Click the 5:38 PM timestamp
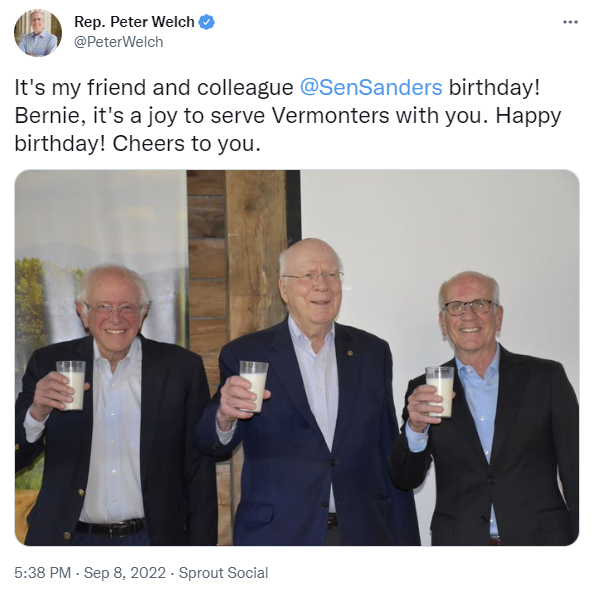Viewport: 594px width, 598px height. pyautogui.click(x=43, y=573)
